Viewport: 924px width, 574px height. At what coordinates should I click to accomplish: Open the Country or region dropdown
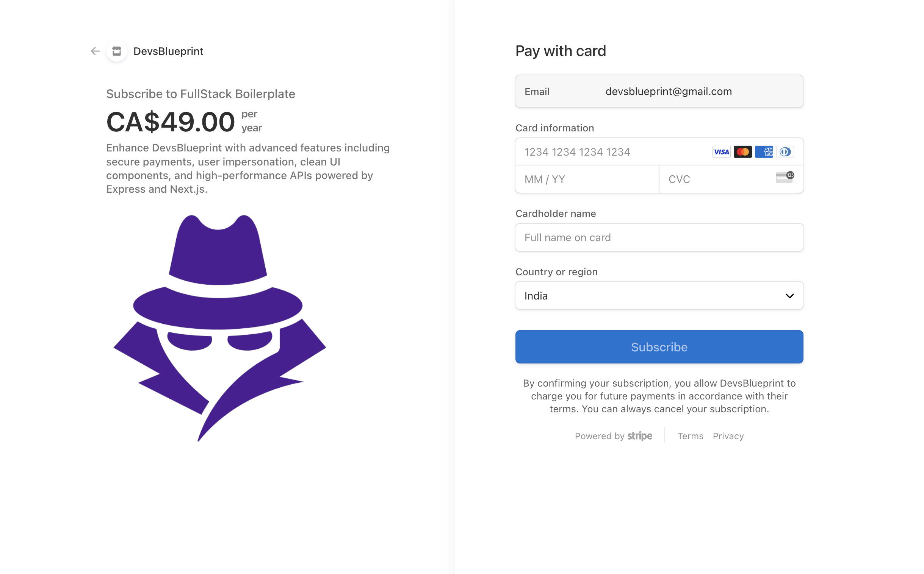click(659, 295)
